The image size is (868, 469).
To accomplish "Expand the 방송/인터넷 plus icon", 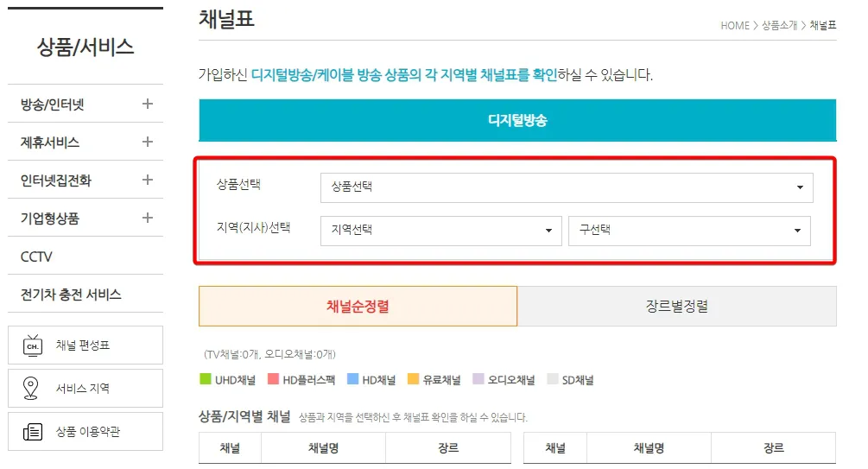I will tap(147, 104).
